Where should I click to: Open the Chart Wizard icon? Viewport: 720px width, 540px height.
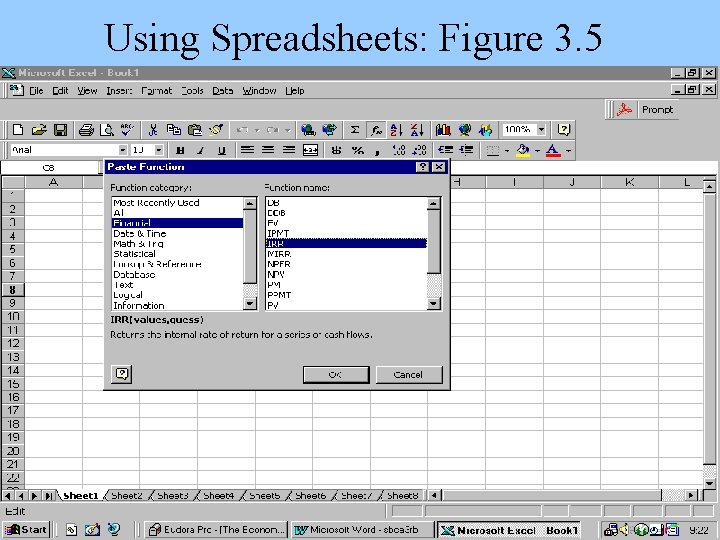pyautogui.click(x=443, y=130)
